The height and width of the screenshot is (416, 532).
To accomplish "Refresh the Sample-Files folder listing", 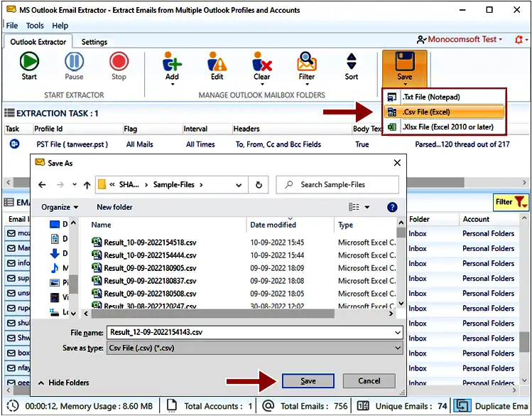I will pos(259,185).
